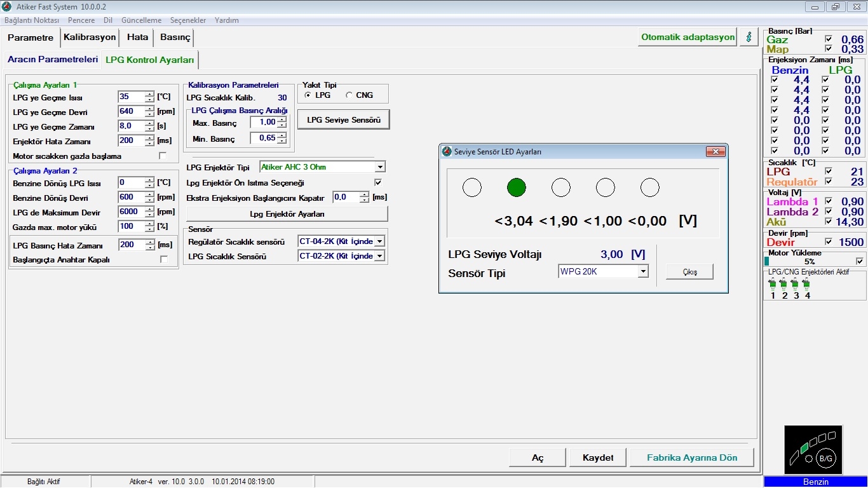Open the Bağlantı Noktası menu
The height and width of the screenshot is (488, 868).
[32, 20]
